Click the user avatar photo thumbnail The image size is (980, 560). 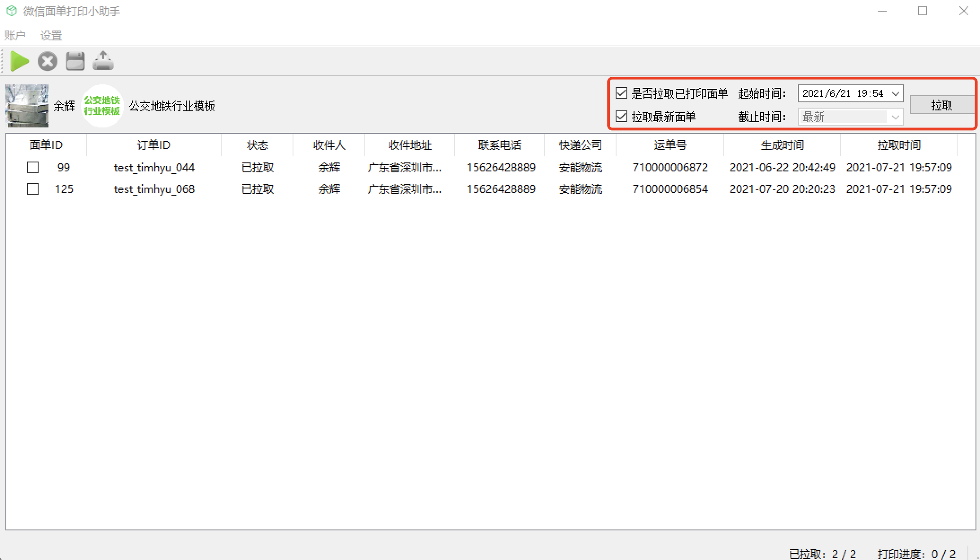(27, 106)
